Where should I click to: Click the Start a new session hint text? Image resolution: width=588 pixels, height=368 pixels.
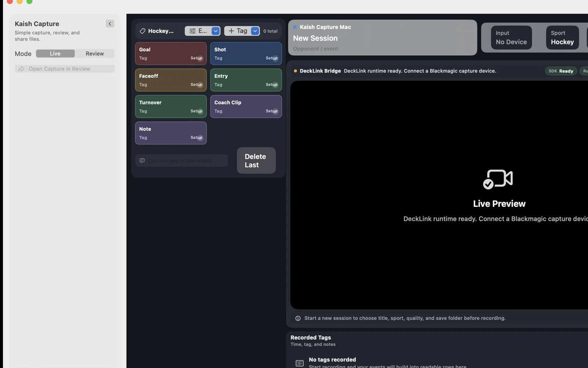click(x=405, y=318)
